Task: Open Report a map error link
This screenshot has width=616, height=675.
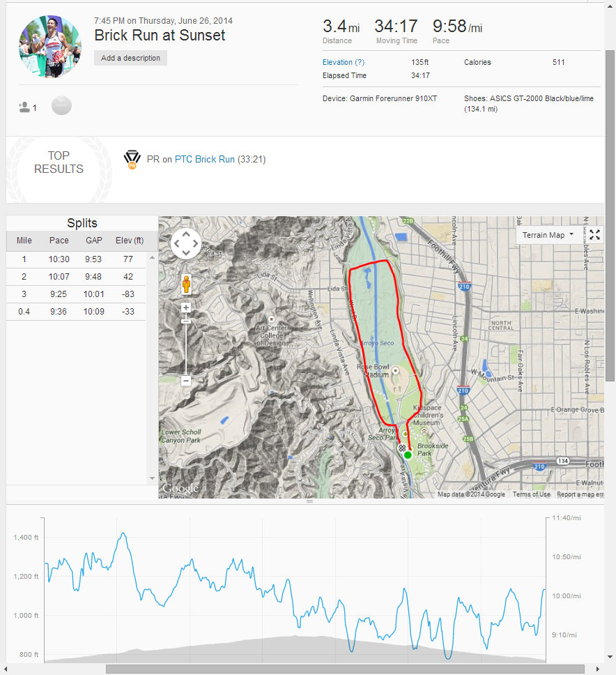Action: pos(580,494)
